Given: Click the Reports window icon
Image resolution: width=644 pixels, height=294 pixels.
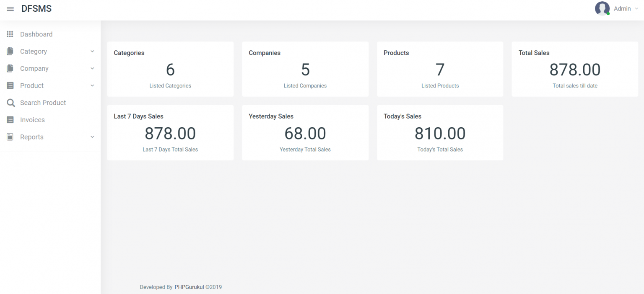Looking at the screenshot, I should pyautogui.click(x=10, y=137).
